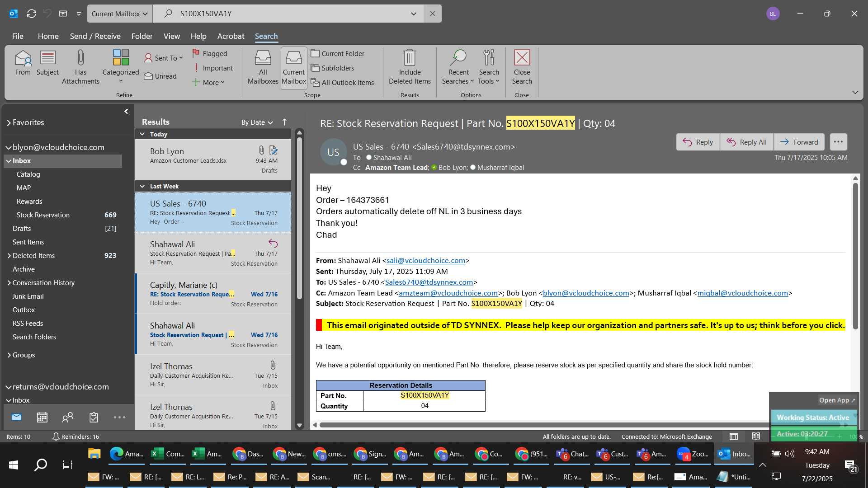Open Task View on the taskbar
Viewport: 868px width, 488px height.
pos(67,465)
